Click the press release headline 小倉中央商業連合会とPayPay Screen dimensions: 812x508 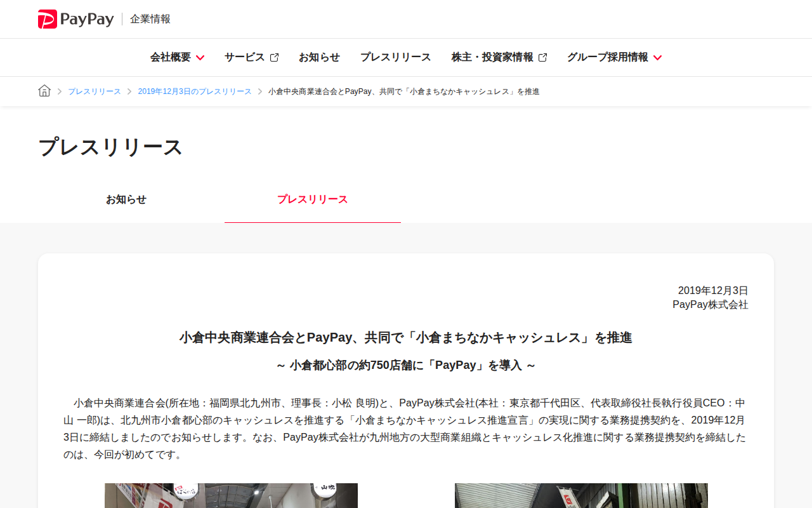coord(406,338)
